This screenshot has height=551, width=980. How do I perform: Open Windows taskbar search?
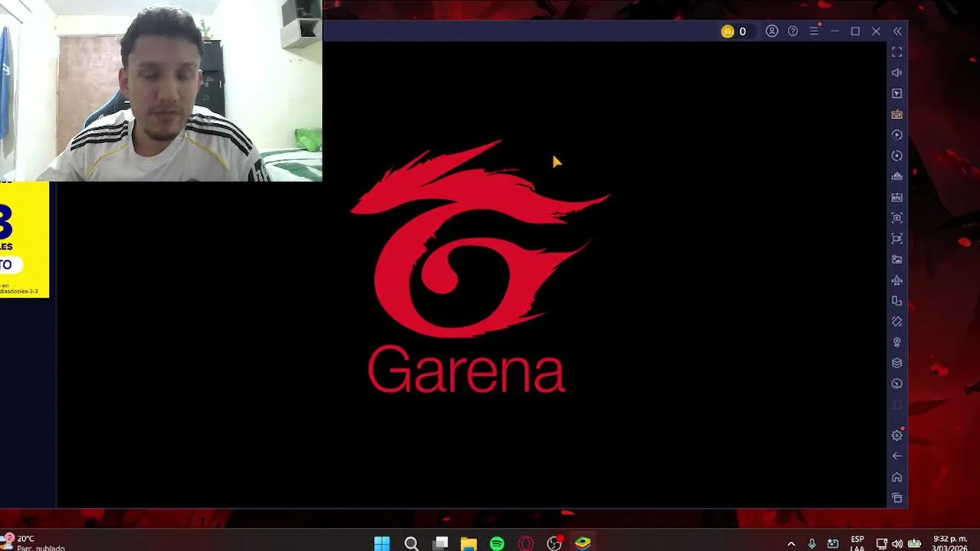(x=411, y=543)
